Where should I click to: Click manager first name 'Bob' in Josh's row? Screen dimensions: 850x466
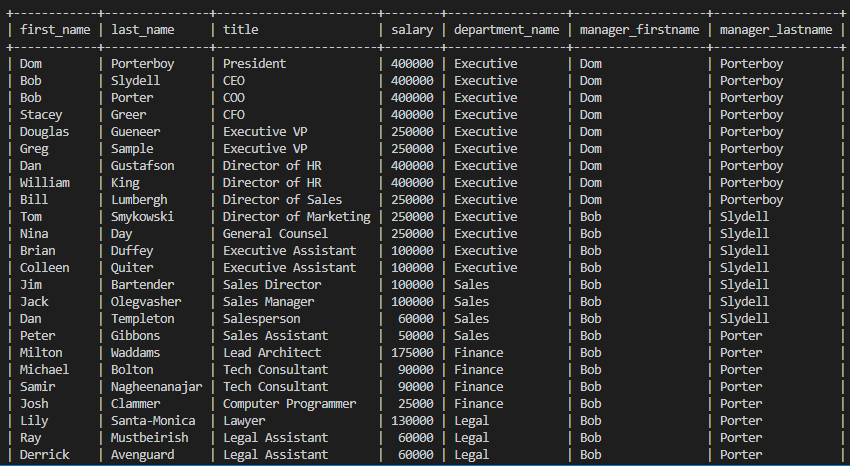[590, 404]
